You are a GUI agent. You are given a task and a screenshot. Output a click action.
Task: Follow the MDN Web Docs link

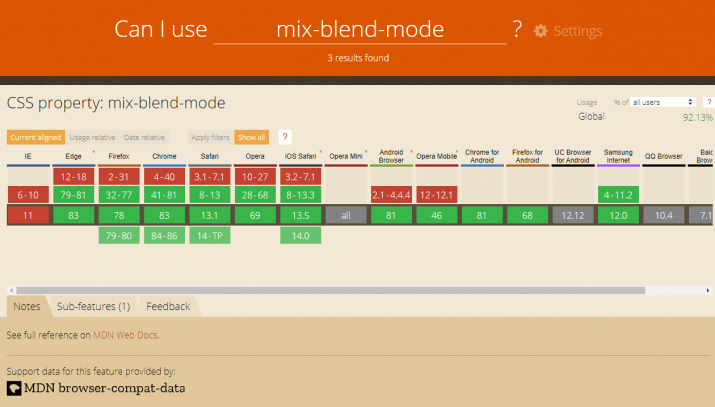(125, 335)
